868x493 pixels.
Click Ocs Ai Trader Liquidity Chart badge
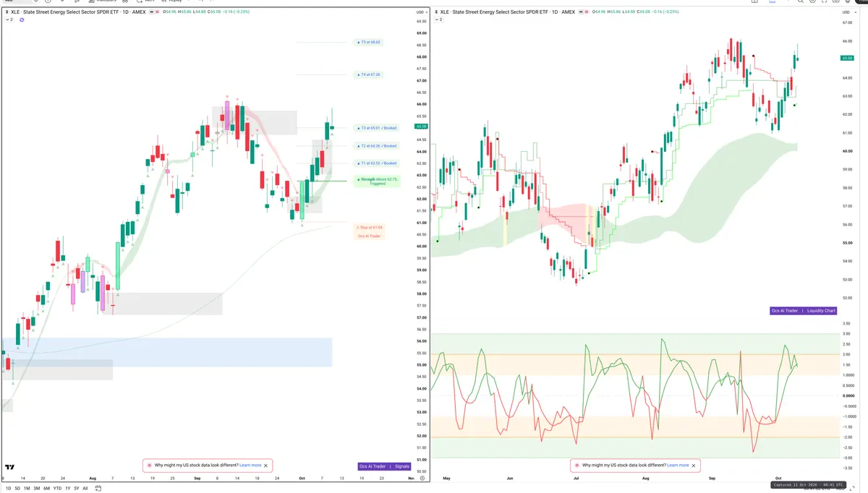coord(804,311)
